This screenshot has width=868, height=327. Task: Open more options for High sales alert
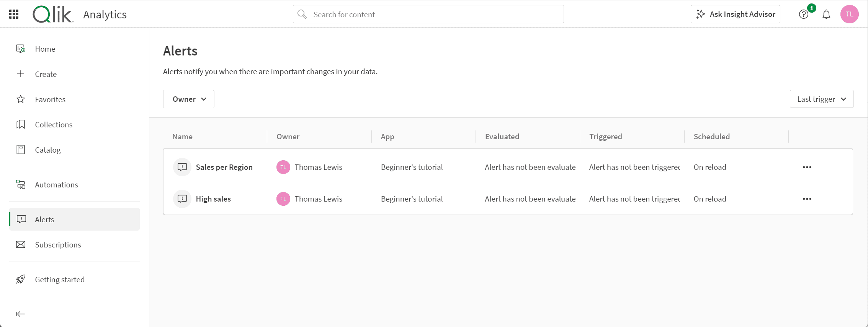point(807,199)
